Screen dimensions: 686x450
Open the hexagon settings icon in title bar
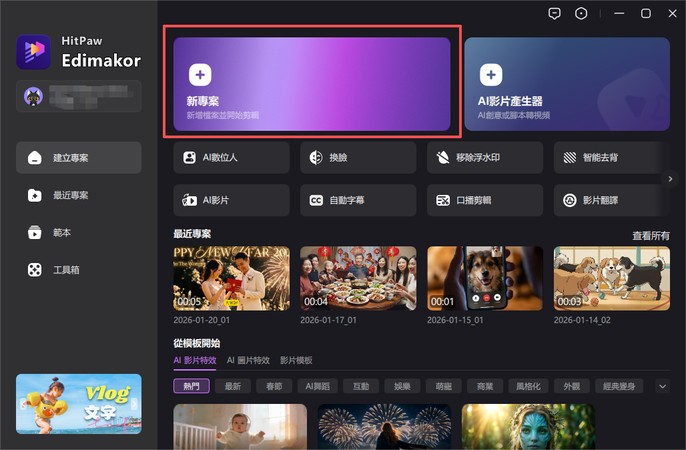581,14
